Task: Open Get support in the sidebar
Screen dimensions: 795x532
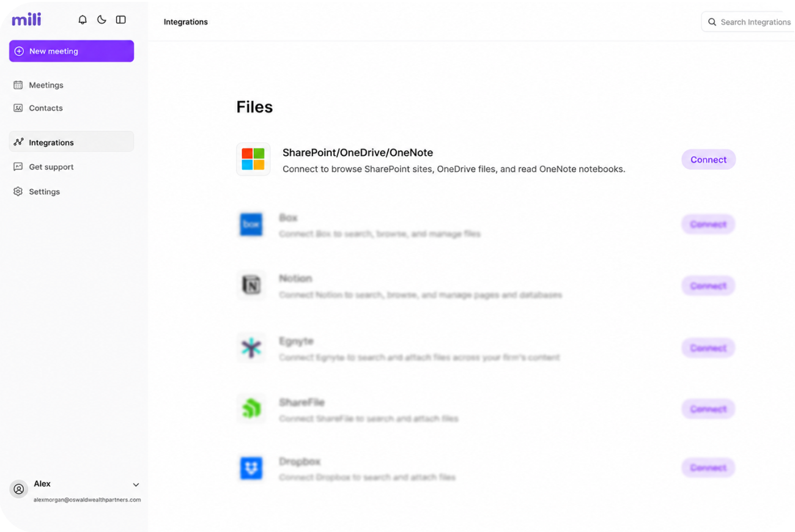Action: (72, 167)
